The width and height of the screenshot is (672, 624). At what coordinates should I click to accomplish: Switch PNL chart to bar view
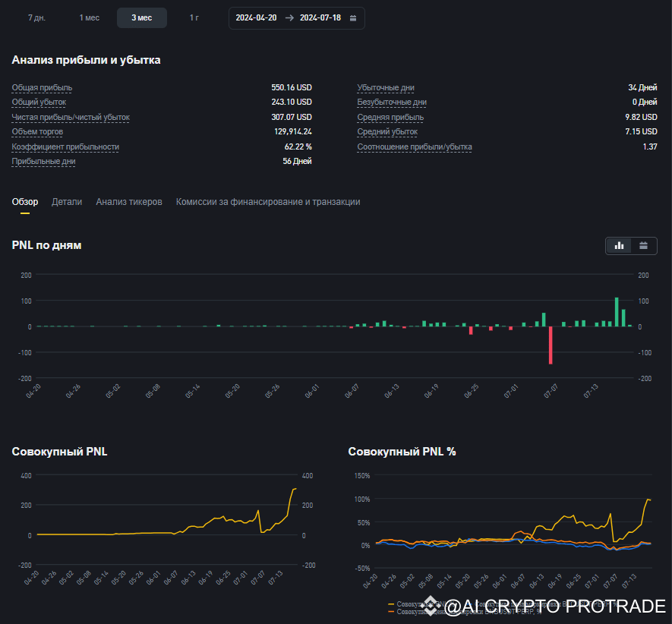point(619,245)
